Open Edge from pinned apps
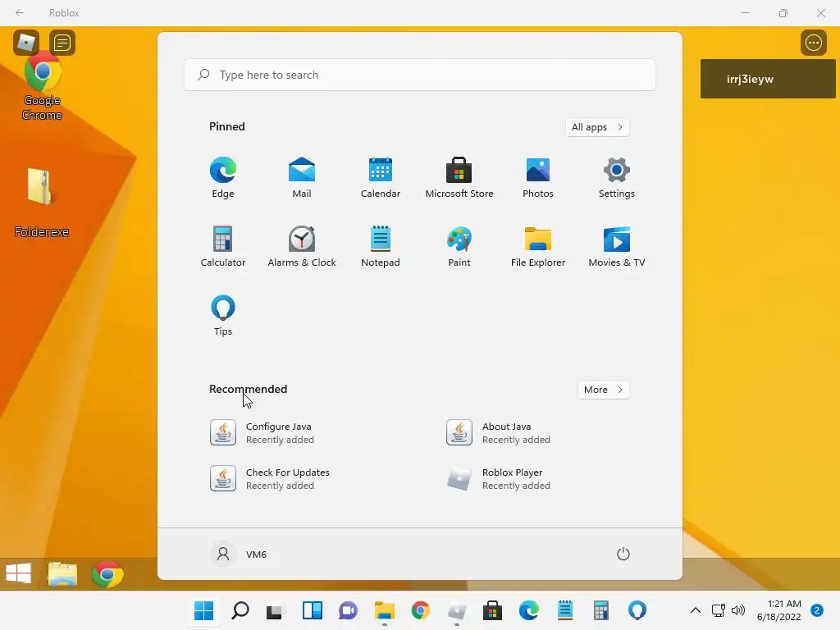 point(223,178)
